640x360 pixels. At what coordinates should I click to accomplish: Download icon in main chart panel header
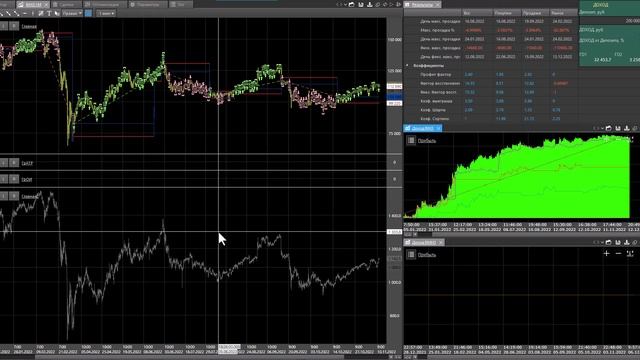point(370,4)
